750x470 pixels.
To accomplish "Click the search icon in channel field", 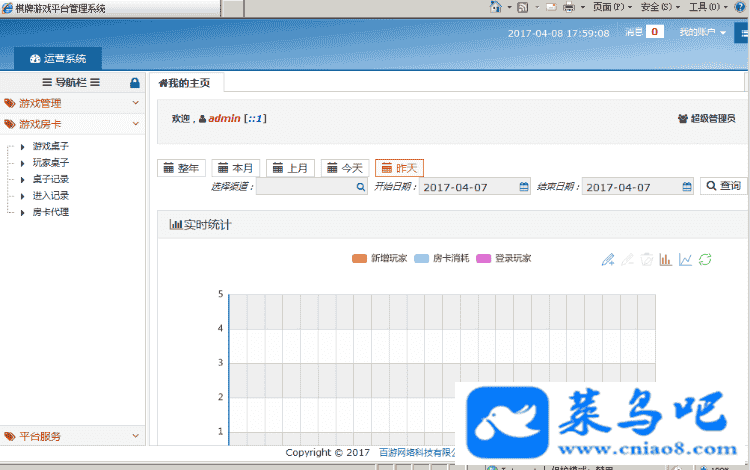I will tap(360, 186).
